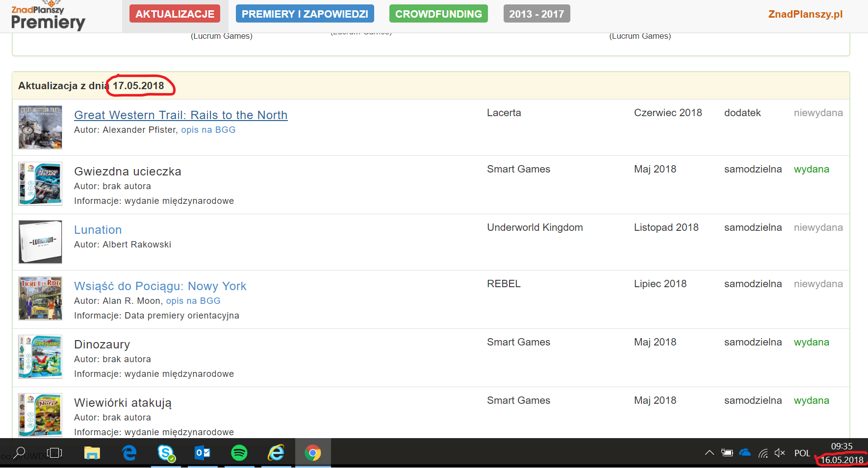Click Dinozaury box thumbnail
Screen dimensions: 868x468
pos(40,357)
